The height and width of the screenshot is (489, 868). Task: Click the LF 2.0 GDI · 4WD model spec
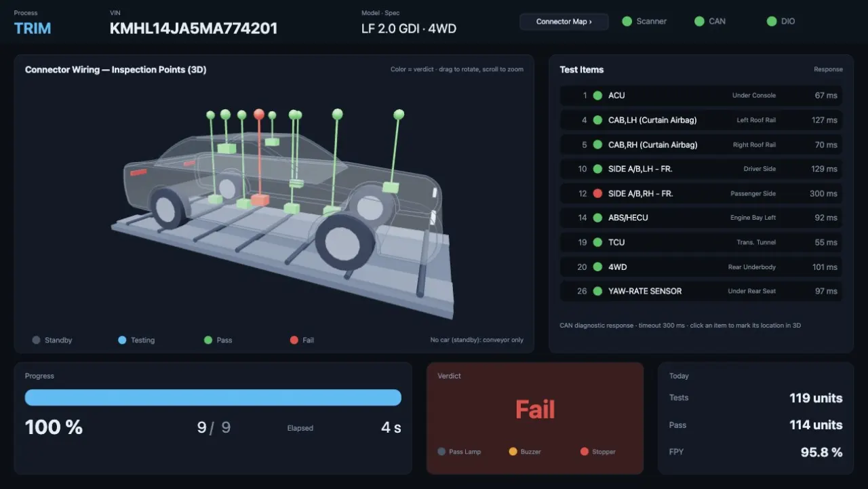tap(409, 28)
